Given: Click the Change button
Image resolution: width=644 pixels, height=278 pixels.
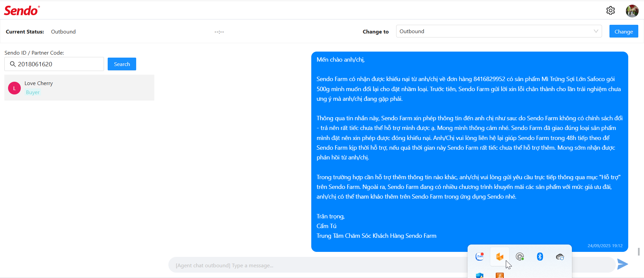Looking at the screenshot, I should pyautogui.click(x=624, y=31).
